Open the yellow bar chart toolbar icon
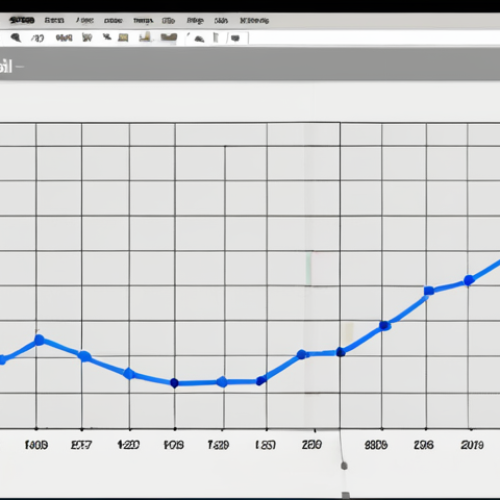 click(x=145, y=37)
